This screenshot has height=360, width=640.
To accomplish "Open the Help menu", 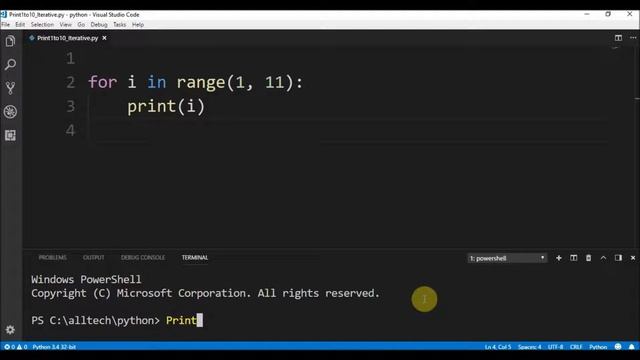I will (138, 24).
